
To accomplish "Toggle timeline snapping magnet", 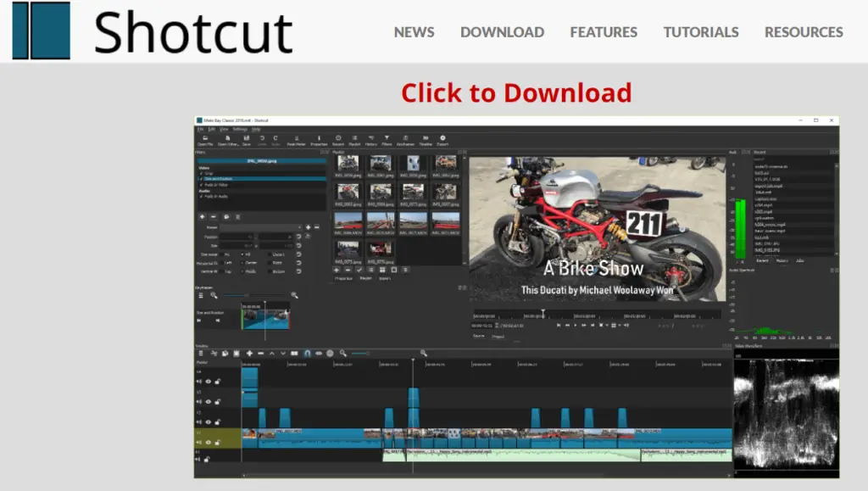I will [x=307, y=353].
